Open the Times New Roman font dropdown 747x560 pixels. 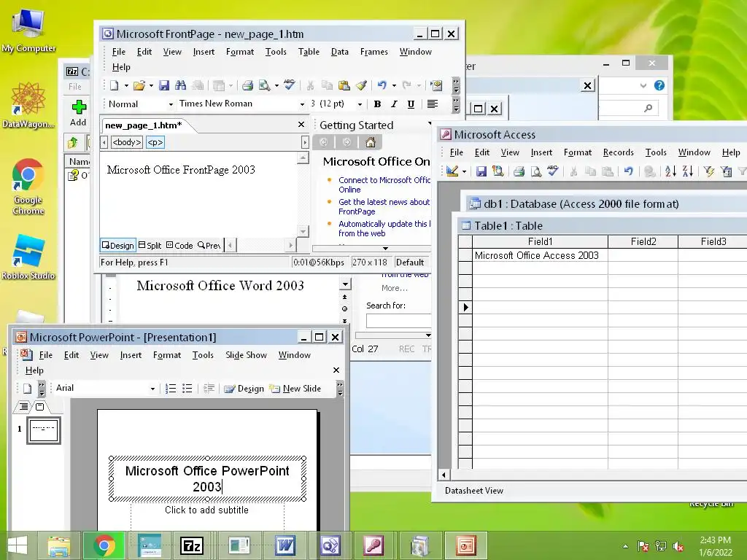(302, 104)
